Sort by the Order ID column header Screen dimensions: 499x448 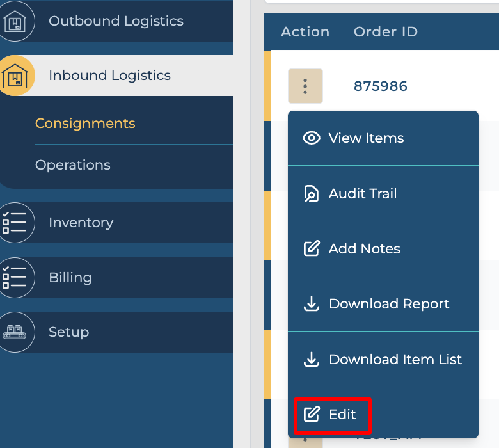coord(385,32)
